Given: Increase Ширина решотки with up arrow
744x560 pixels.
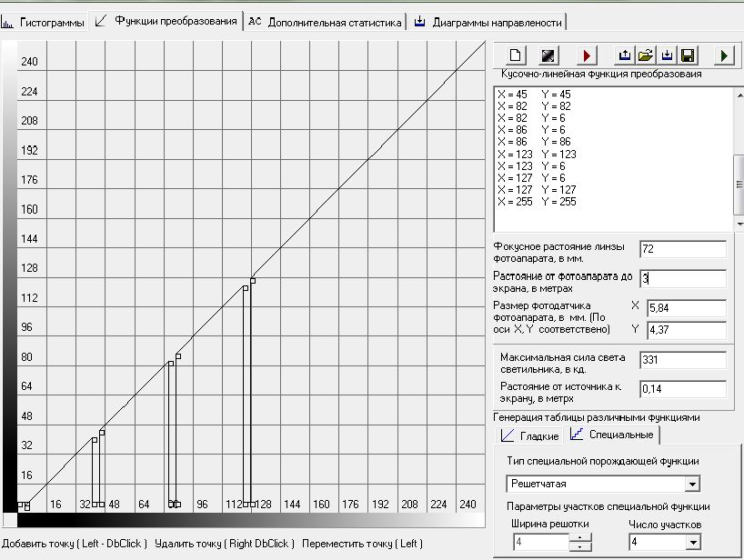Looking at the screenshot, I should 578,537.
